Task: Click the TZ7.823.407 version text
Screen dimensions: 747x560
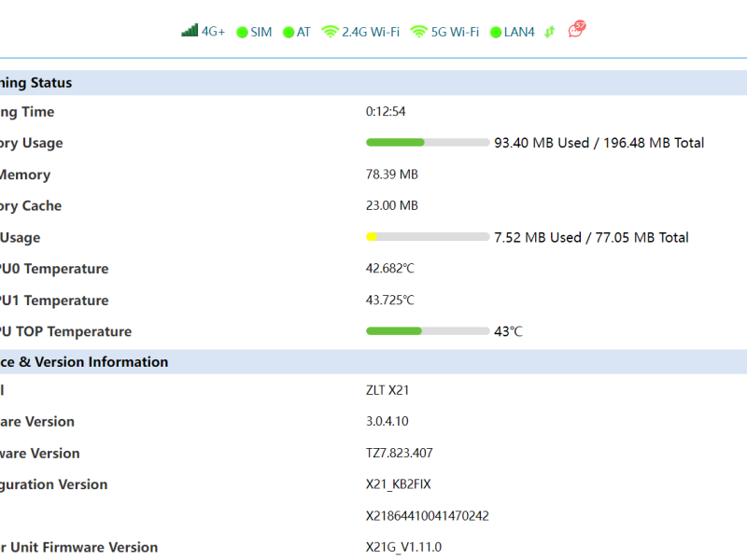Action: (399, 454)
